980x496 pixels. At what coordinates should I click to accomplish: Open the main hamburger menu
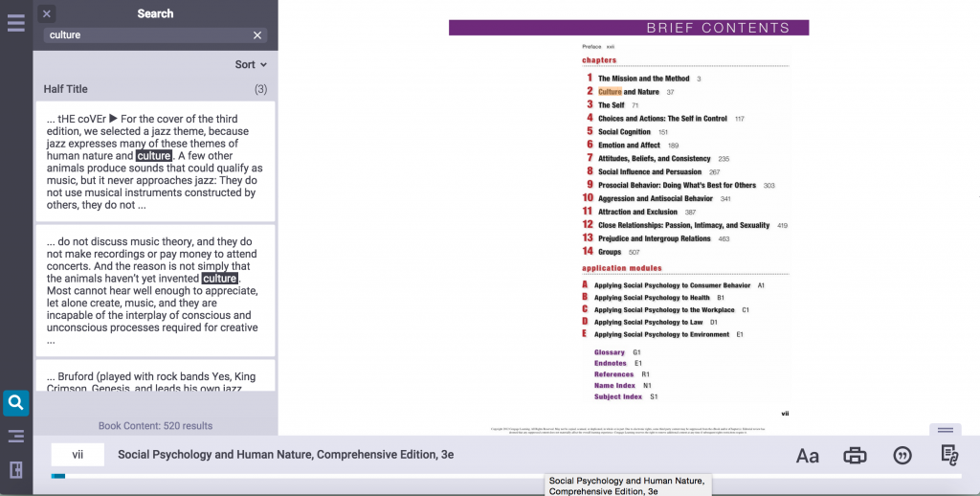tap(15, 23)
